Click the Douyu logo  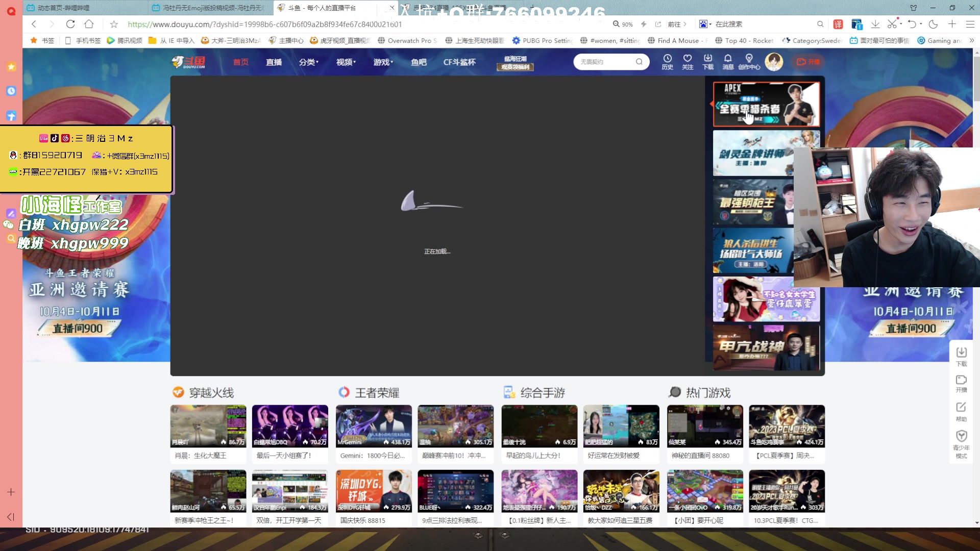188,62
